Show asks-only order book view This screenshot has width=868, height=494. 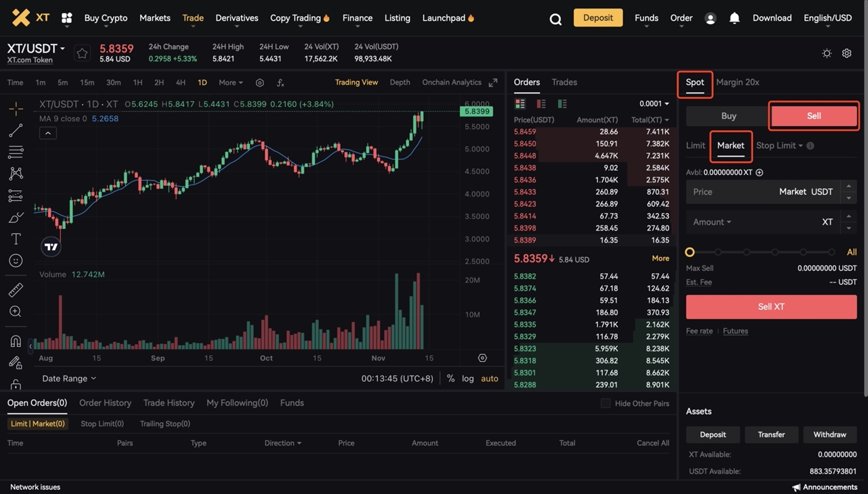(541, 104)
